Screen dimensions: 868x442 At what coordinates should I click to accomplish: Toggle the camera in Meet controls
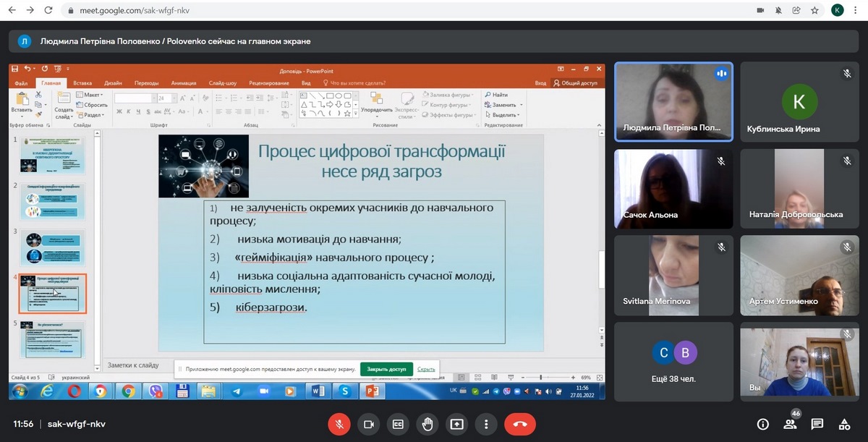369,424
